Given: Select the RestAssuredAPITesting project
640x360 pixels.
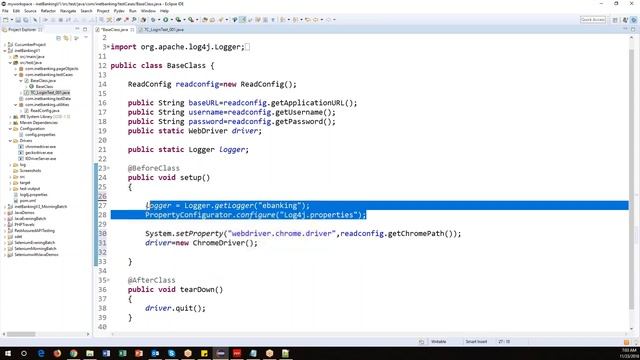Looking at the screenshot, I should pyautogui.click(x=34, y=231).
